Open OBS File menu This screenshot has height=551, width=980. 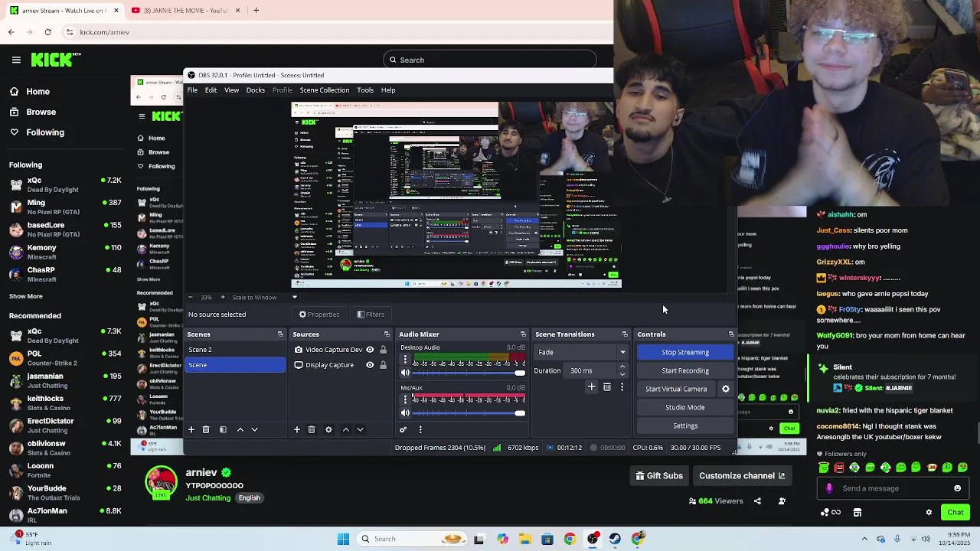(x=192, y=90)
